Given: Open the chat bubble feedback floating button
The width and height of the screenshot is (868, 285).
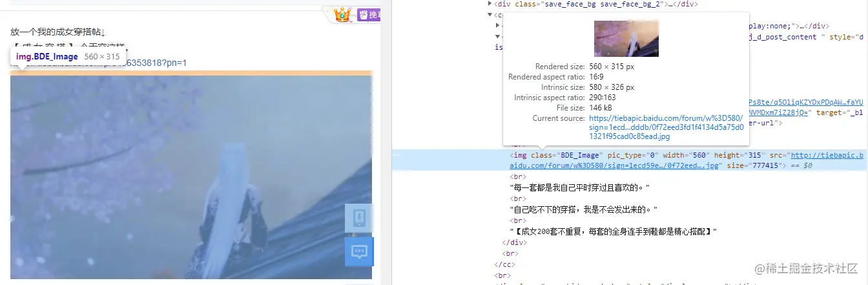Looking at the screenshot, I should pos(358,251).
